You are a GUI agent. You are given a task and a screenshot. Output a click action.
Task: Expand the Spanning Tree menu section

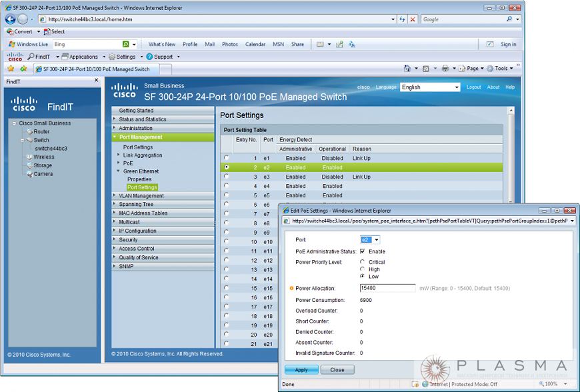point(163,204)
